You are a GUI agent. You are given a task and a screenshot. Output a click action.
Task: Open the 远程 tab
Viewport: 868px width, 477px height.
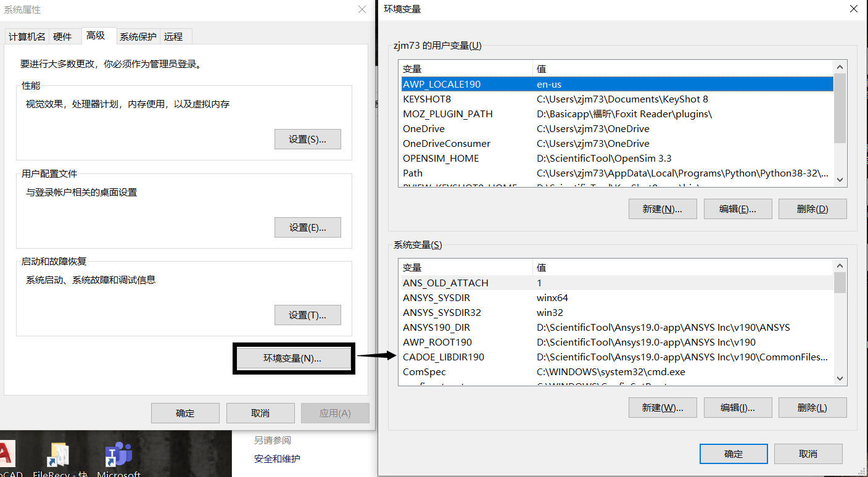tap(175, 36)
